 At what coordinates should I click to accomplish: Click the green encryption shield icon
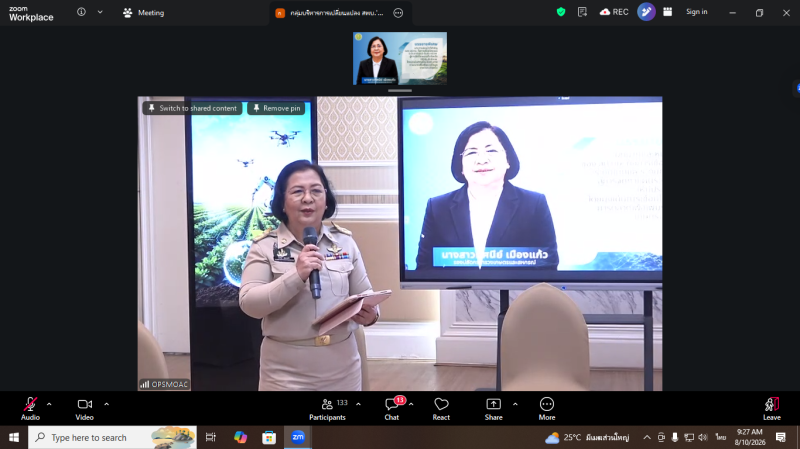561,12
